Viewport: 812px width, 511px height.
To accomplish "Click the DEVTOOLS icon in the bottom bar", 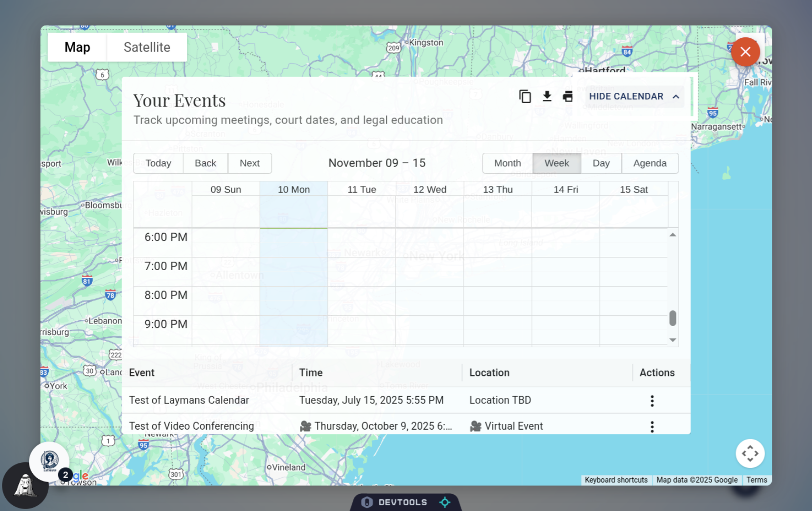I will click(x=367, y=502).
